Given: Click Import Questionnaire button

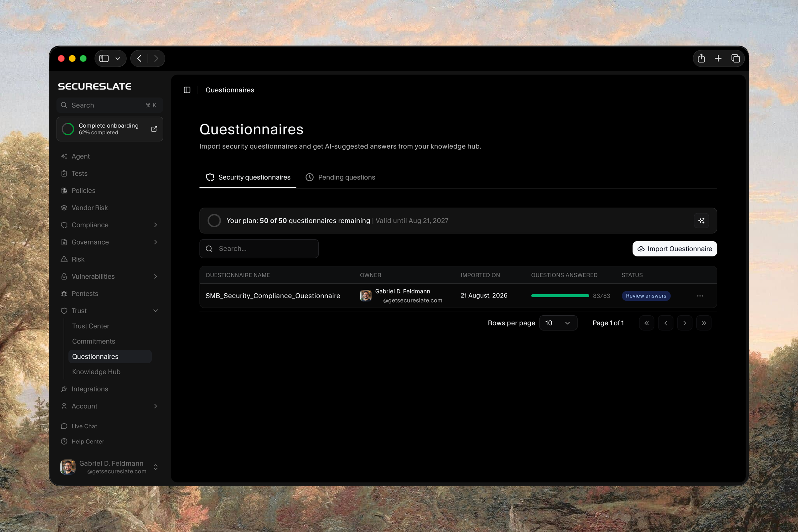Looking at the screenshot, I should pyautogui.click(x=674, y=249).
